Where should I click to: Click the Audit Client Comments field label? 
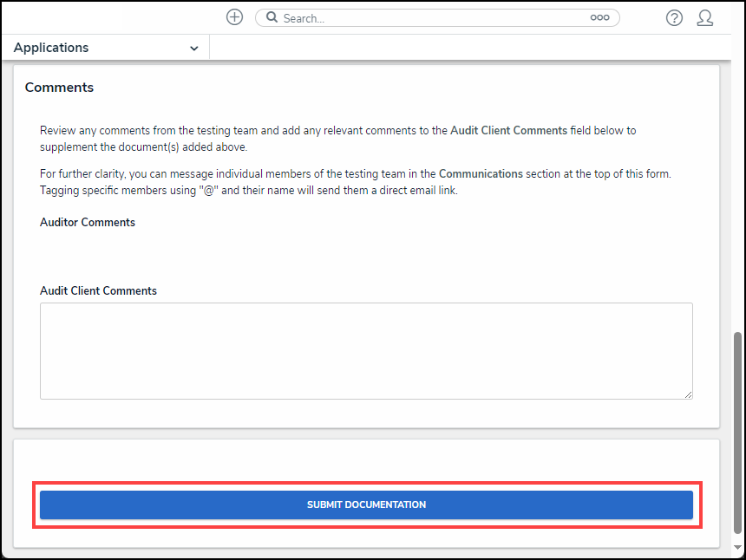98,291
